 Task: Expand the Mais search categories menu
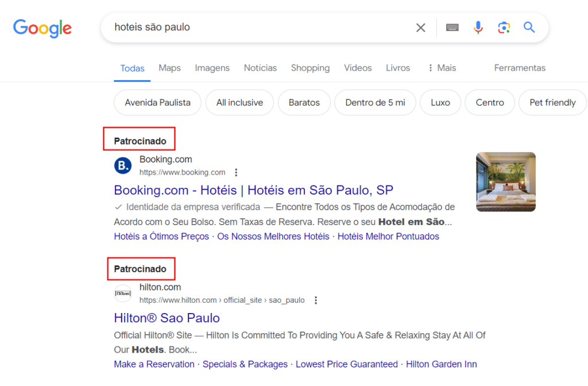(x=441, y=68)
